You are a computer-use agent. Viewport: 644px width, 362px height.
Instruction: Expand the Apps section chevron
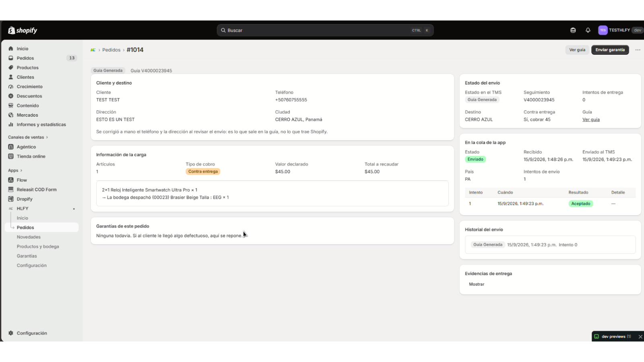pyautogui.click(x=21, y=171)
